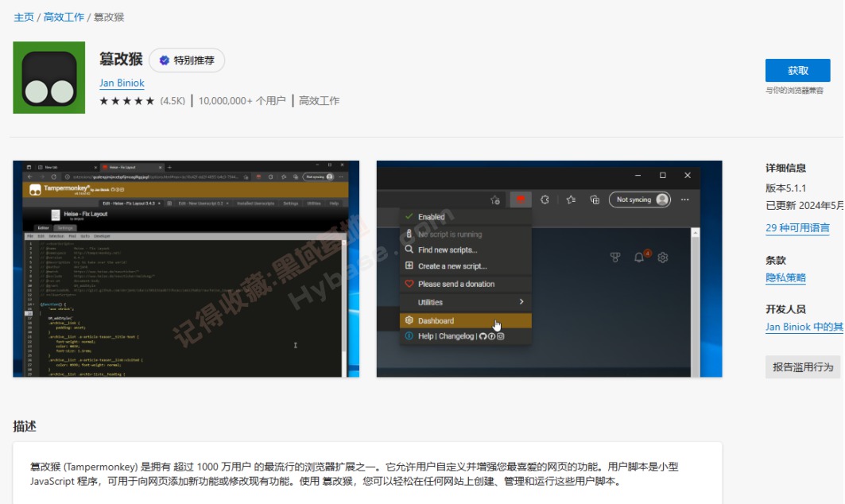Click the 篡改猴 extension title heading
Viewport: 845px width, 504px height.
pos(121,59)
